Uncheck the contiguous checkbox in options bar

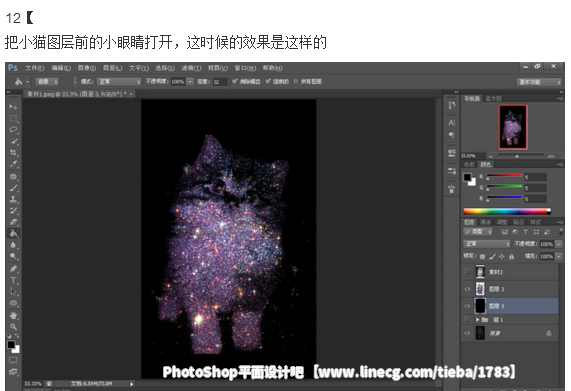point(268,81)
